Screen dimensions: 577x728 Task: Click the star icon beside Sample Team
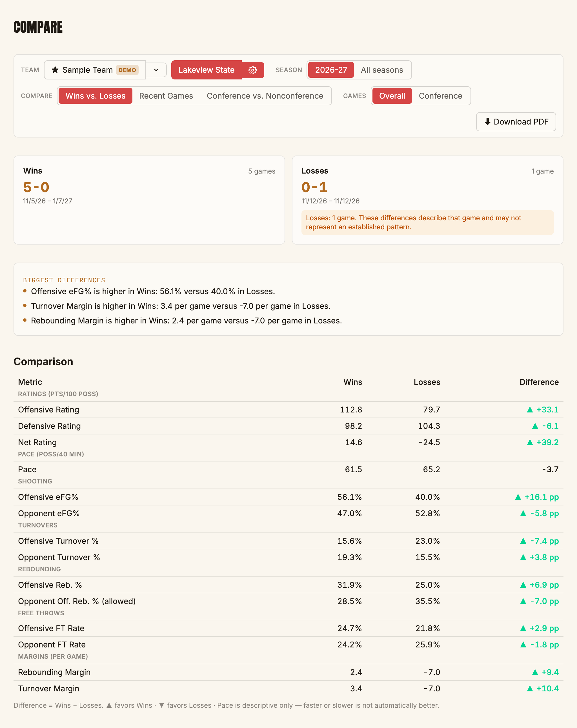click(55, 70)
